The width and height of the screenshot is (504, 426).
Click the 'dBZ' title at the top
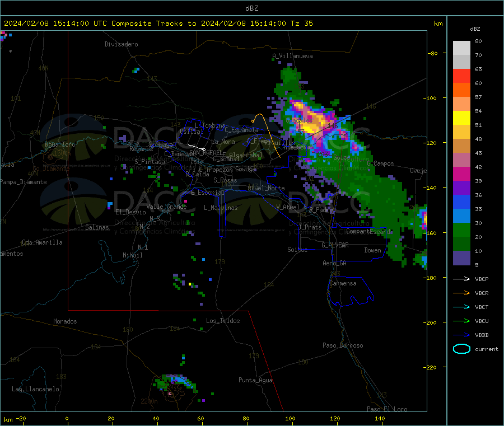coord(251,8)
